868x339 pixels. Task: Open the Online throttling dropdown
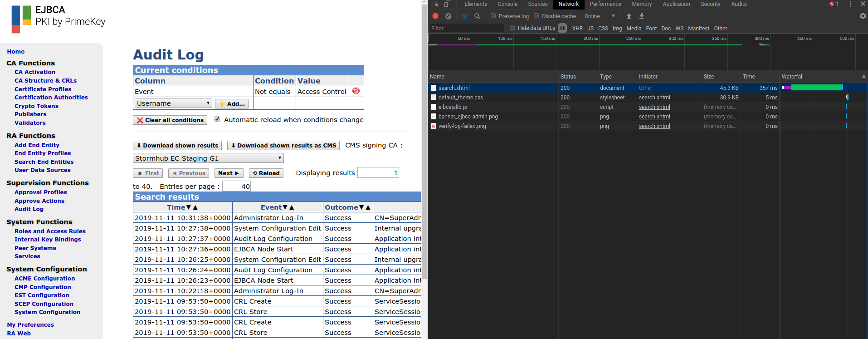(x=600, y=16)
